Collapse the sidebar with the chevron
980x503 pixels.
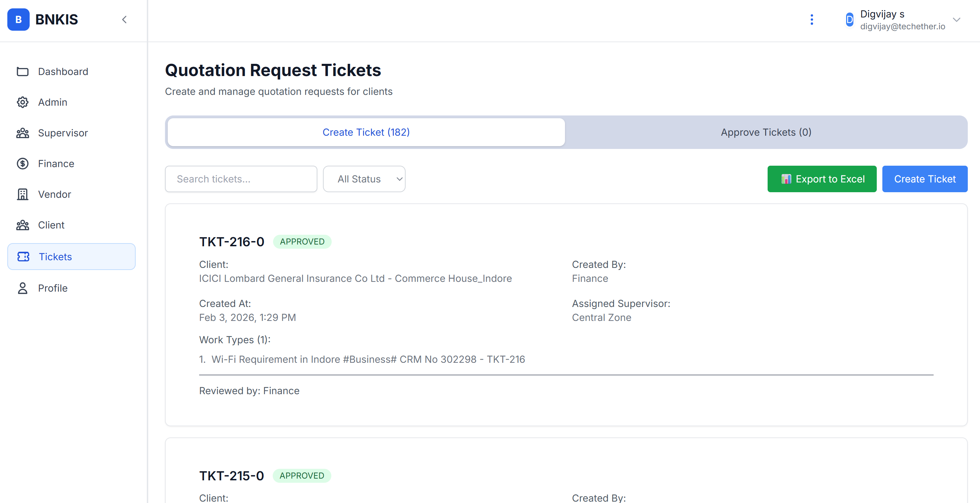click(125, 20)
